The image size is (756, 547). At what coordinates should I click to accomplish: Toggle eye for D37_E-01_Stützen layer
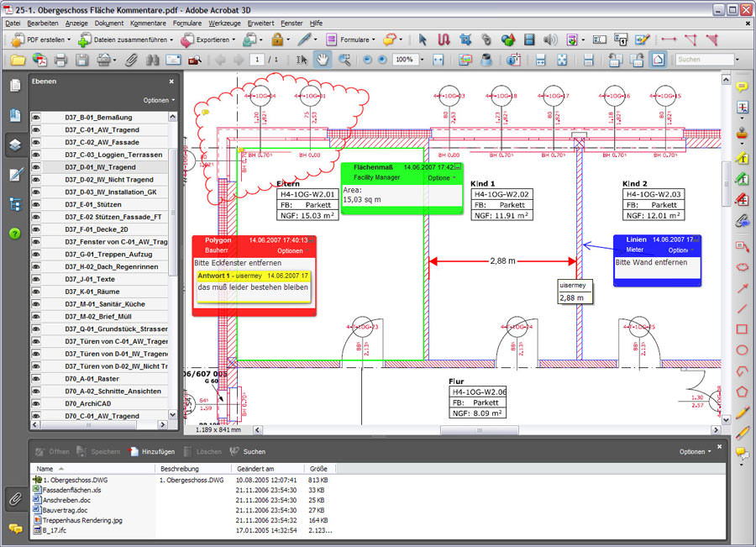pyautogui.click(x=36, y=204)
